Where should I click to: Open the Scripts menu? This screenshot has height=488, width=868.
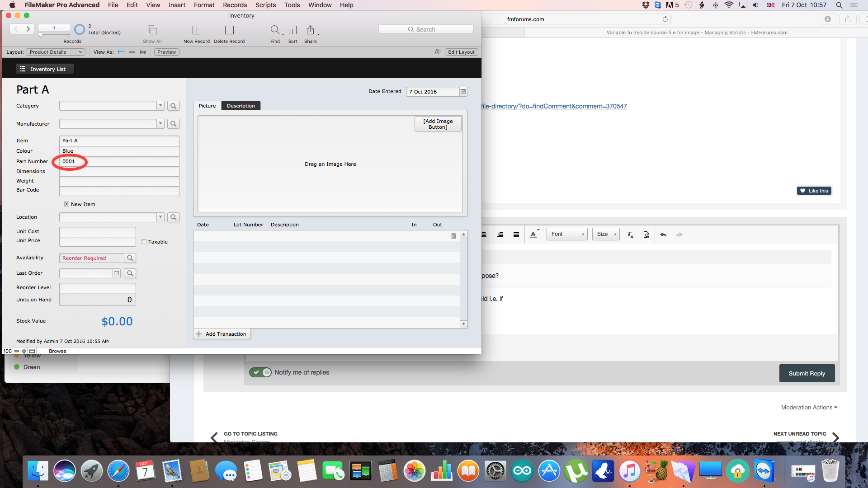coord(265,5)
